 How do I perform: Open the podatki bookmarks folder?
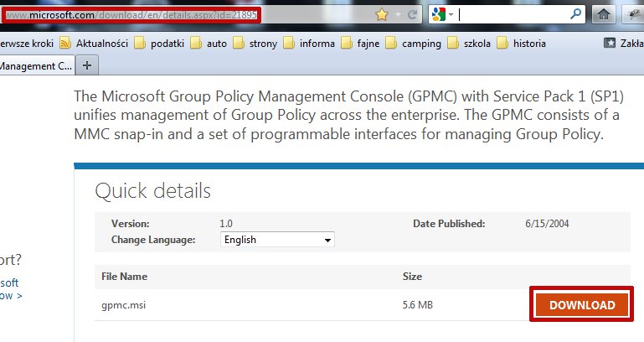point(159,43)
